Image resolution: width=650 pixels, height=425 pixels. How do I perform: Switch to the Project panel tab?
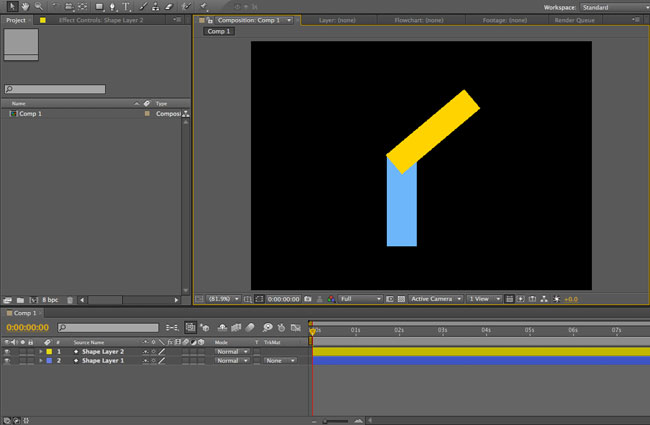click(x=16, y=20)
